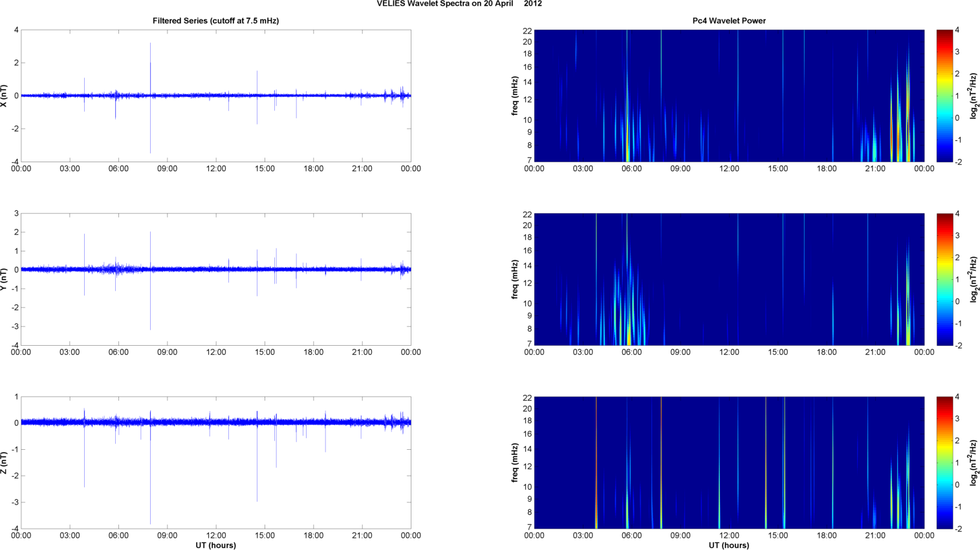Viewport: 980px width, 550px height.
Task: Click the VELIES Wavelet Spectra figure title
Action: click(x=459, y=4)
